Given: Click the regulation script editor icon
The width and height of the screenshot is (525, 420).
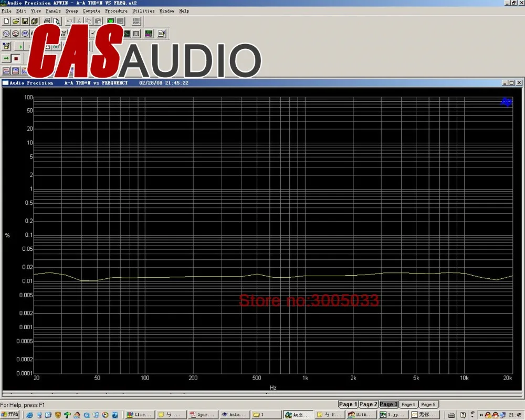Looking at the screenshot, I should 161,34.
